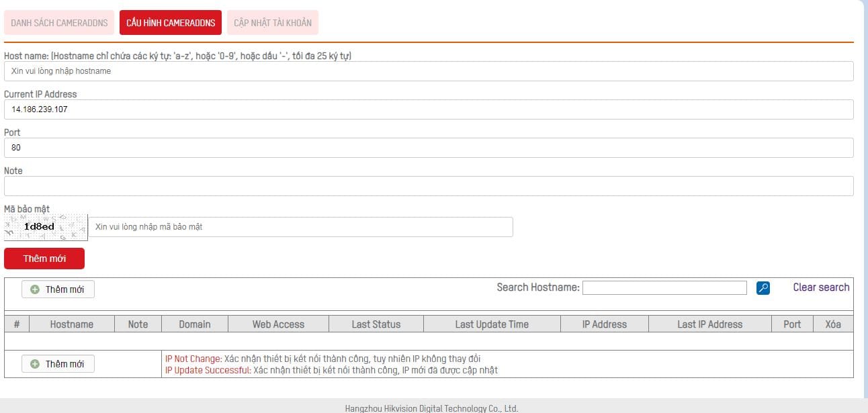Viewport: 868px width, 413px height.
Task: Sort by Hostname column header
Action: [72, 324]
